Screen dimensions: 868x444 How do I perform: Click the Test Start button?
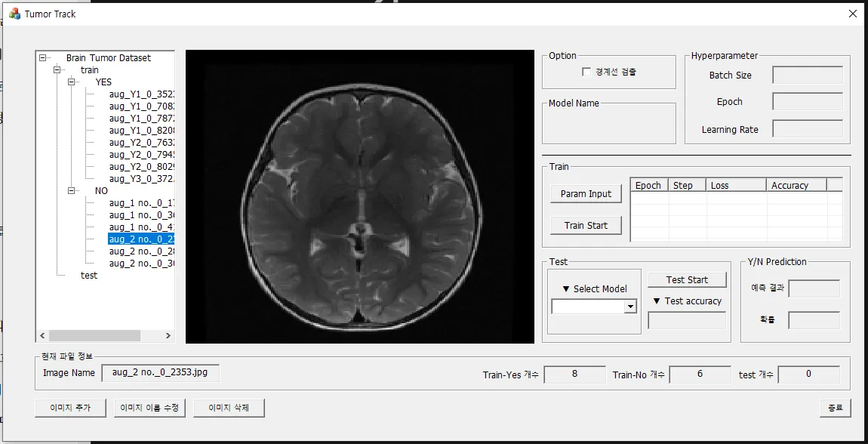click(x=687, y=279)
